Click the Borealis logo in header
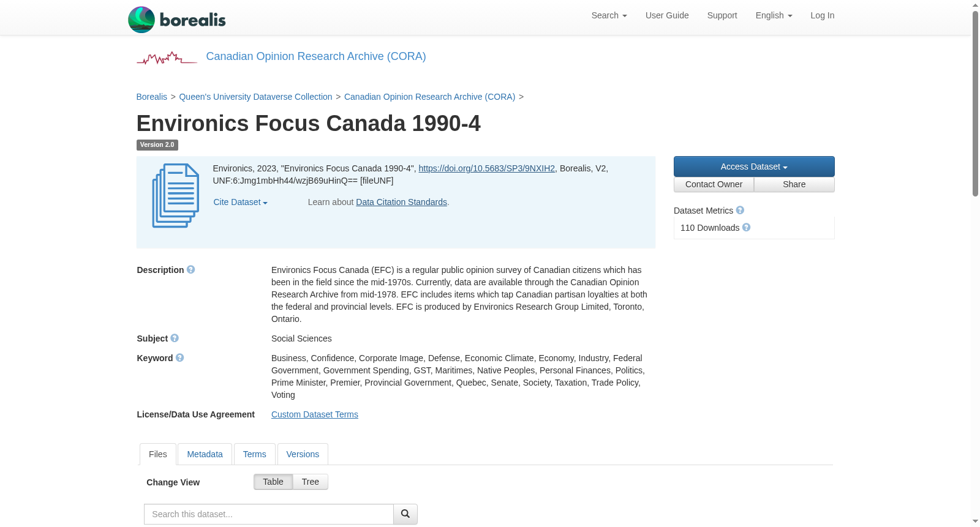The height and width of the screenshot is (527, 980). (x=177, y=20)
